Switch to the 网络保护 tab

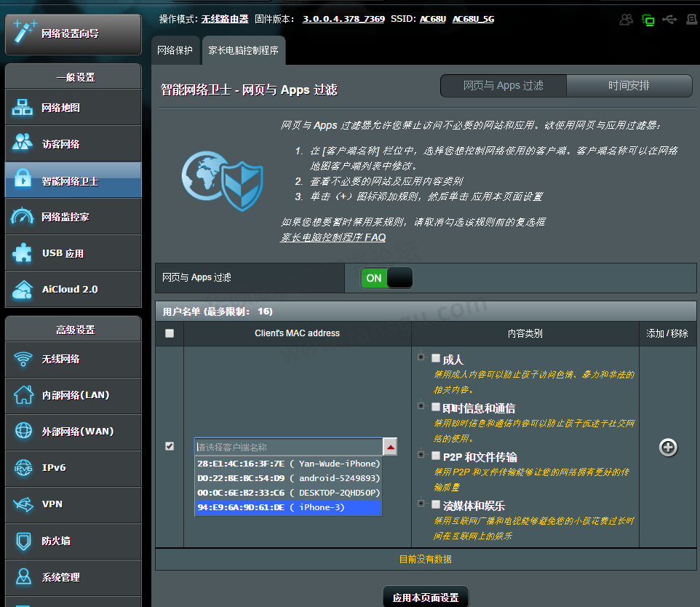[x=175, y=50]
